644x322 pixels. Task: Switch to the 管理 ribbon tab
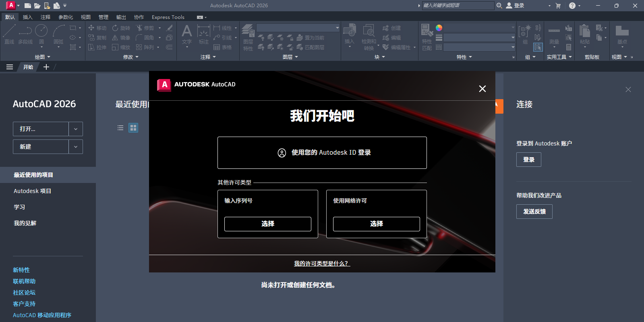click(104, 17)
